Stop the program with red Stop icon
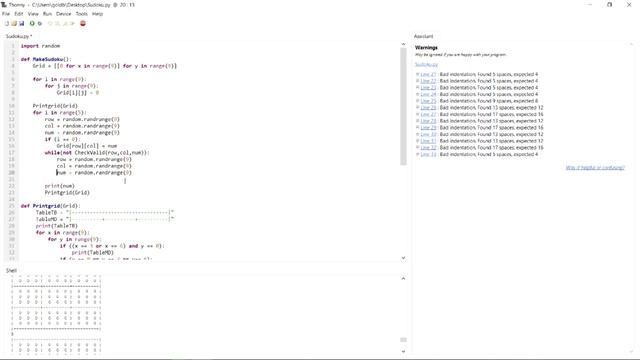 pyautogui.click(x=83, y=24)
